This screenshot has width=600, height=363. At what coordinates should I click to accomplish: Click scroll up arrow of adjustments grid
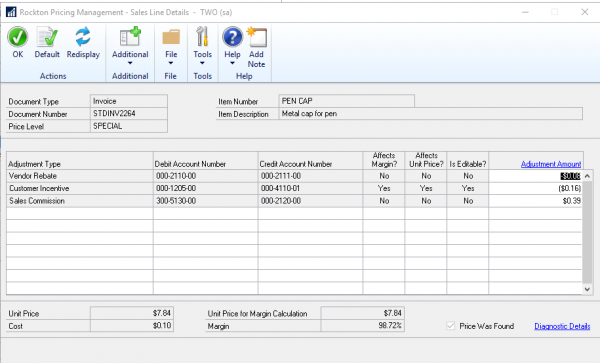(587, 176)
